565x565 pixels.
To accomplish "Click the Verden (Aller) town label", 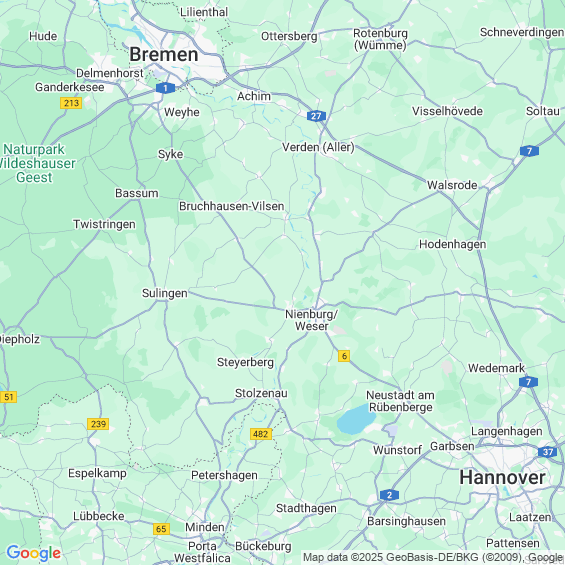I will pos(318,147).
